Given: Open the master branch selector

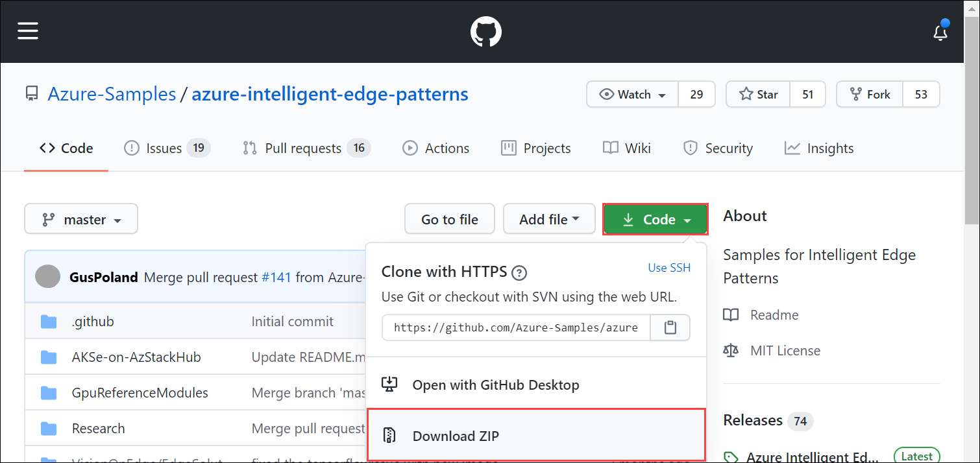Looking at the screenshot, I should click(81, 219).
